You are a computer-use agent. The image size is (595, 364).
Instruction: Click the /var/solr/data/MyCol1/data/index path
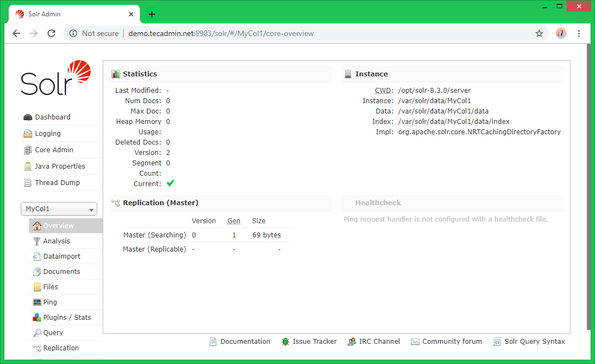(x=454, y=121)
